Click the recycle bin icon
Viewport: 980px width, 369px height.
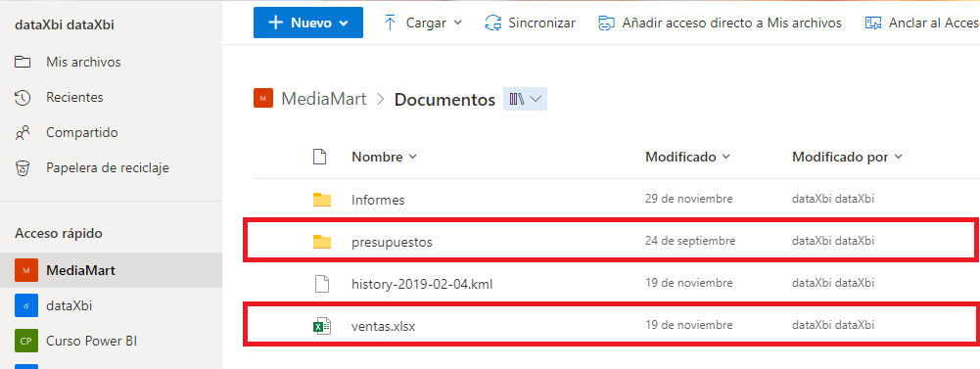(23, 168)
